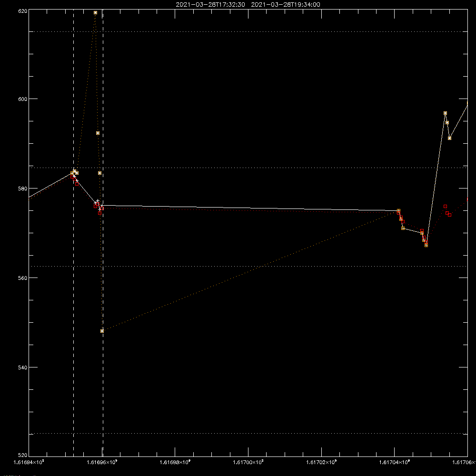Screen dimensions: 476x476
Task: Click the end timestamp 2021-03-28T19:34:00 in title
Action: pos(285,5)
